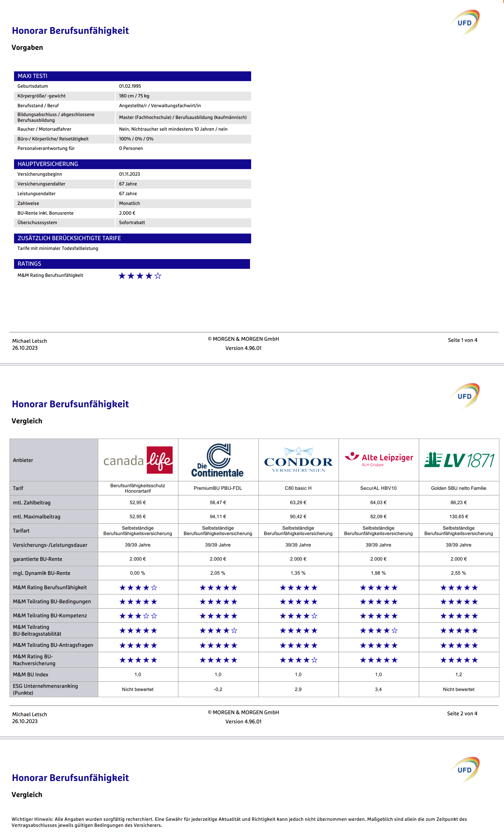Click LV 1871's BU-Antragsfragen star rating
Image resolution: width=504 pixels, height=838 pixels.
(459, 645)
